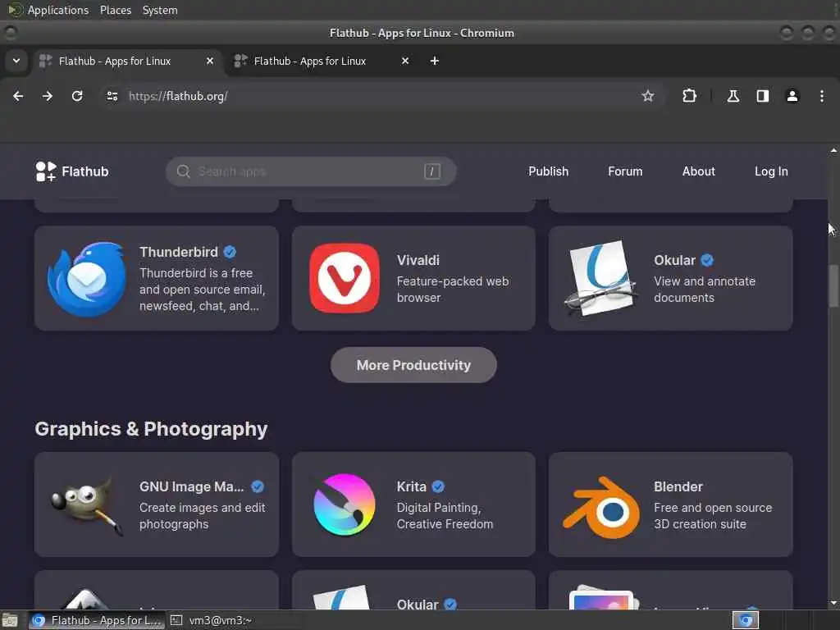Click Okular verified badge in Productivity row

707,260
